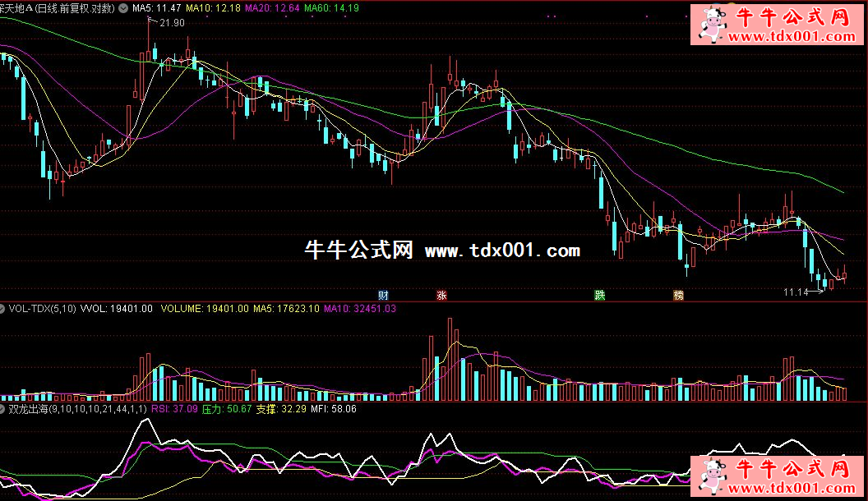
Task: Click the orange 榜 event marker
Action: [x=678, y=295]
